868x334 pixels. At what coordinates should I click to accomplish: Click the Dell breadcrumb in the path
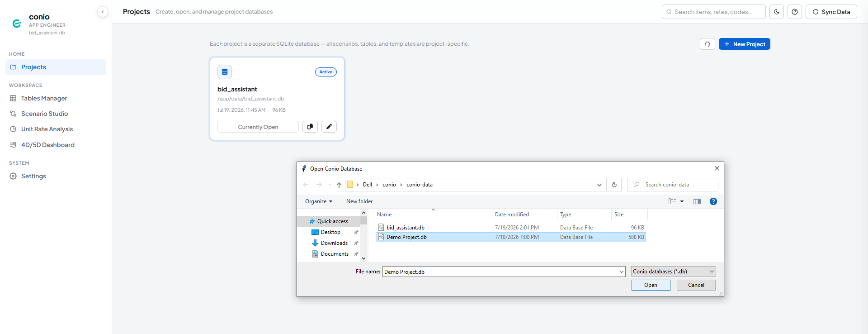368,185
